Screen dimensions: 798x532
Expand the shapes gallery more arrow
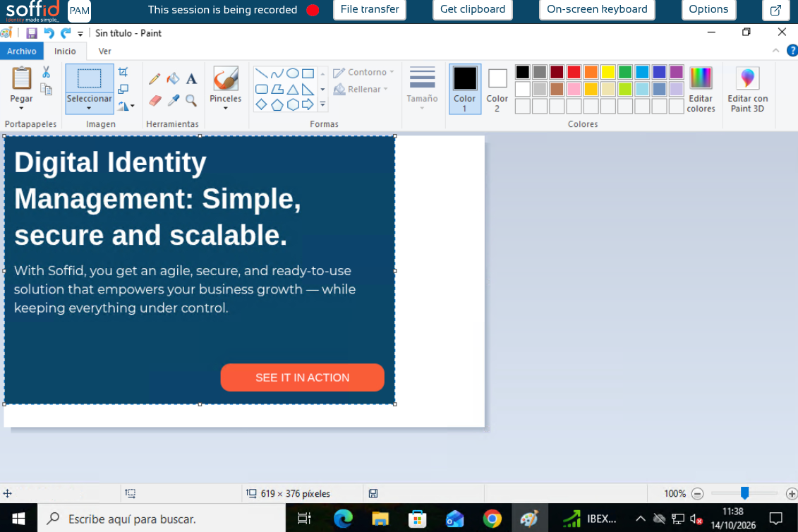[x=322, y=104]
